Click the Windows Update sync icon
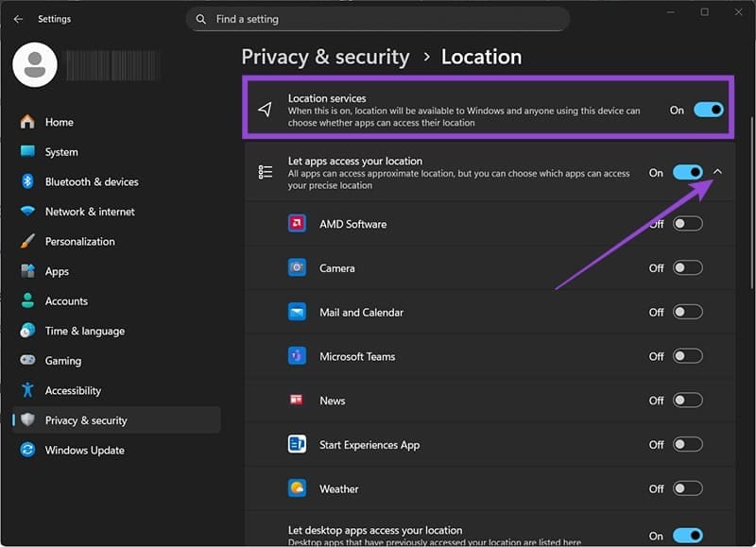 tap(27, 450)
